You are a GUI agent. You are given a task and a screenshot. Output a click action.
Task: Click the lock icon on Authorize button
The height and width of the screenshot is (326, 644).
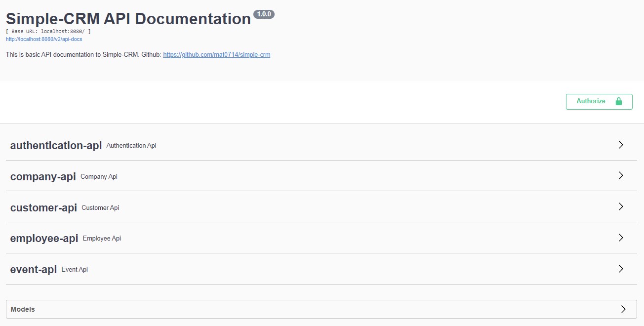pyautogui.click(x=619, y=101)
